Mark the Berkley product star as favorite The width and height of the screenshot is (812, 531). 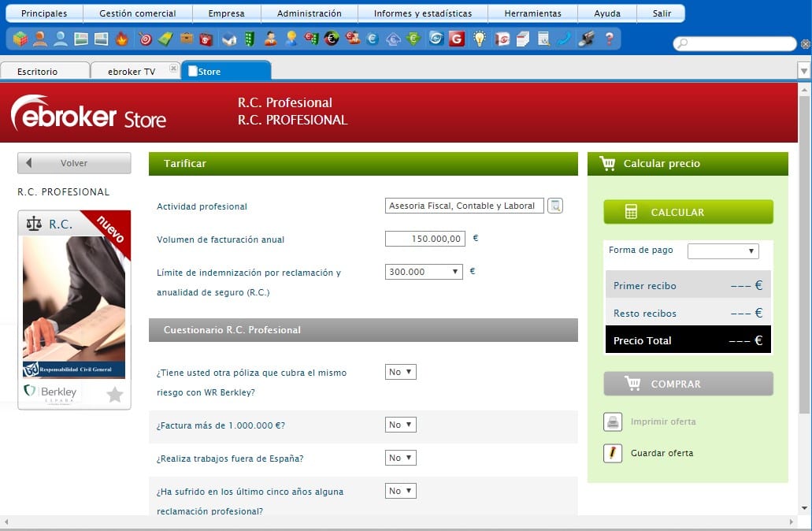[114, 395]
